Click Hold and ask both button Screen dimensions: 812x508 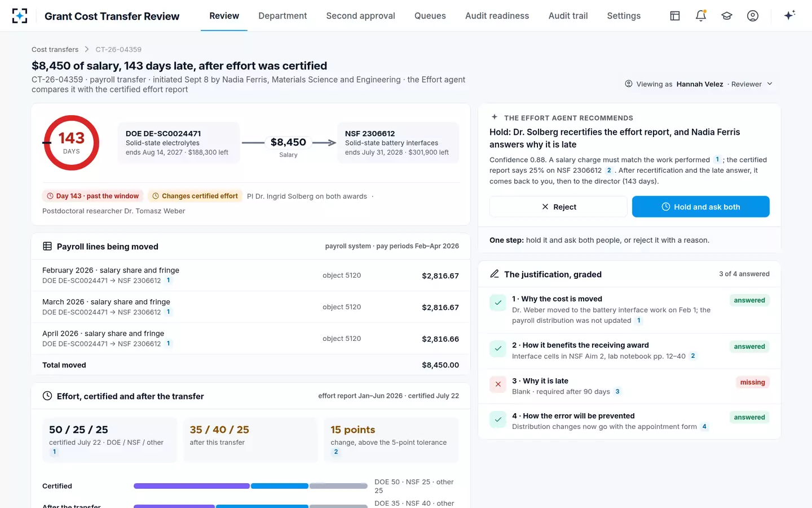[x=700, y=207]
